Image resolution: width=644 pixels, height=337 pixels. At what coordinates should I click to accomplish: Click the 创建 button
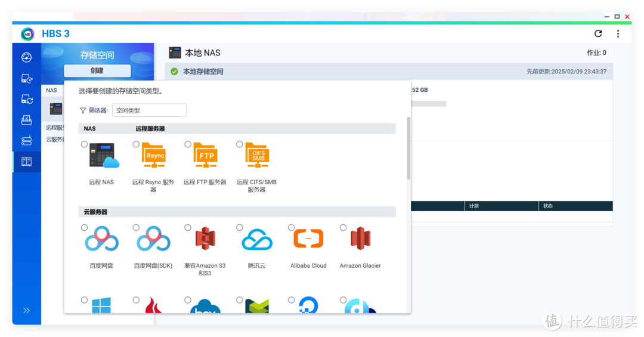97,70
